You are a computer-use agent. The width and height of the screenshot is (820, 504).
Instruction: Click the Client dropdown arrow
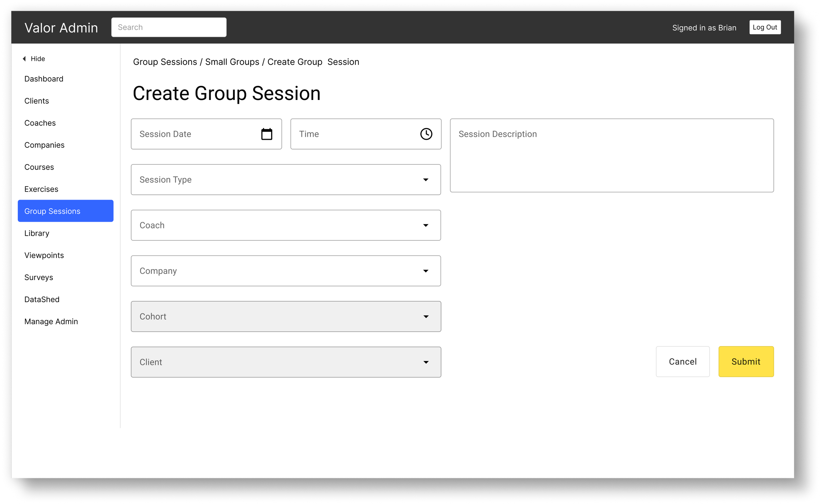tap(426, 362)
